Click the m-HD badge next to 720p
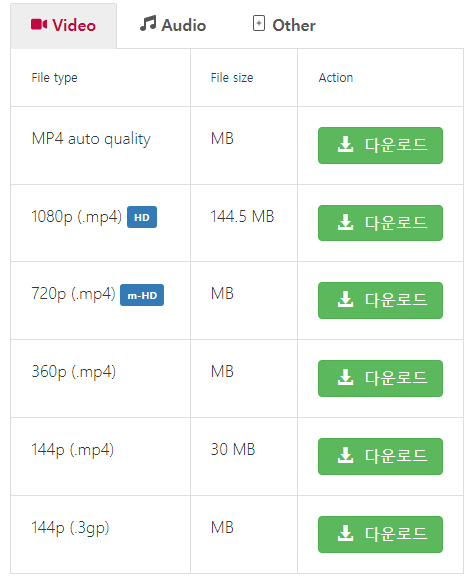 point(142,295)
